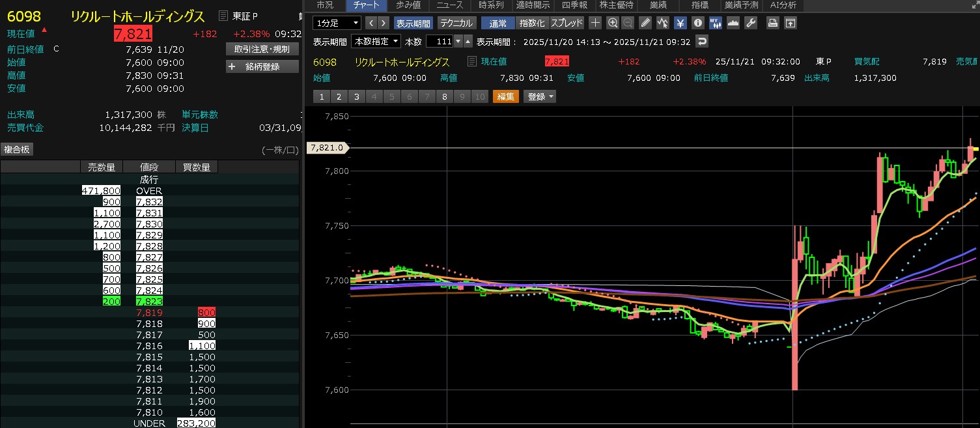Enable スプレッド chart mode
This screenshot has width=980, height=428.
point(567,23)
